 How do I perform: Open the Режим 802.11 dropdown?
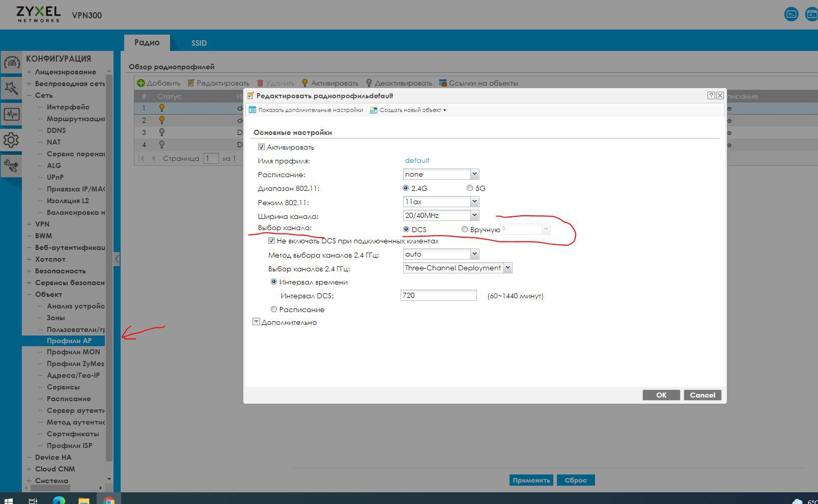tap(474, 202)
